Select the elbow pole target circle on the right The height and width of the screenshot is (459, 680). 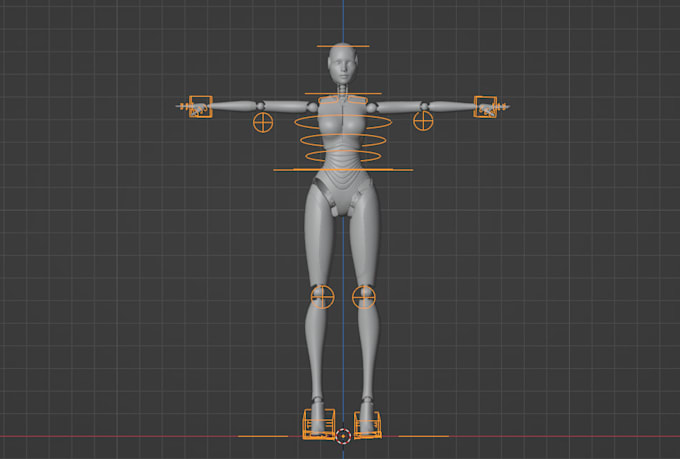(x=423, y=121)
